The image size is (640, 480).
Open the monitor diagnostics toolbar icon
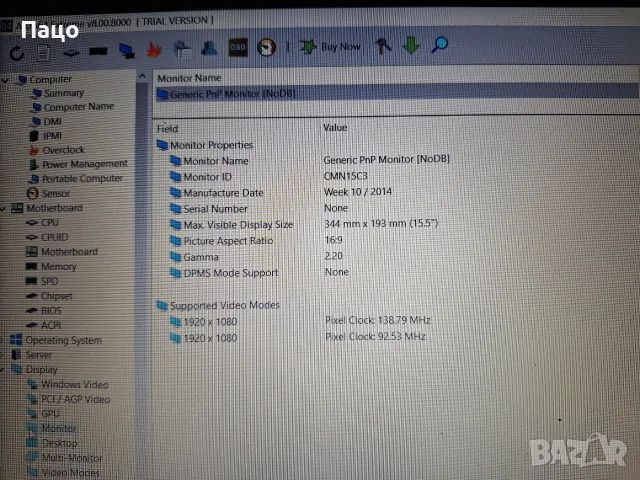[x=182, y=49]
